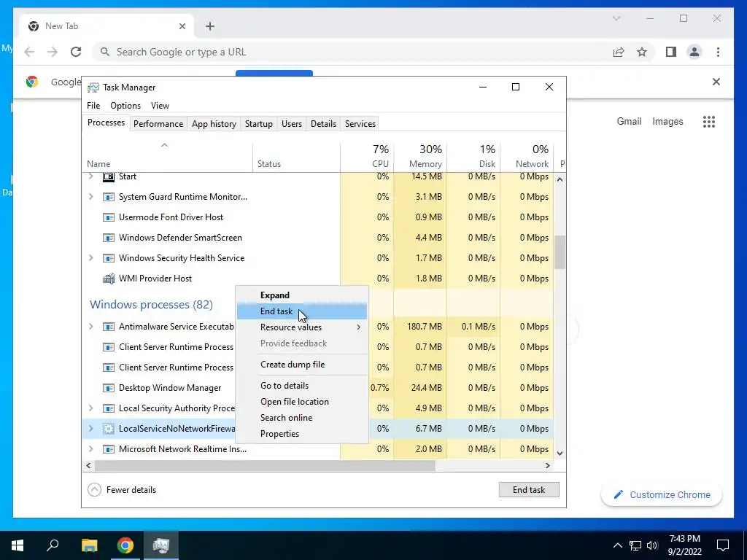Switch to Users tab
This screenshot has width=747, height=560.
click(292, 124)
